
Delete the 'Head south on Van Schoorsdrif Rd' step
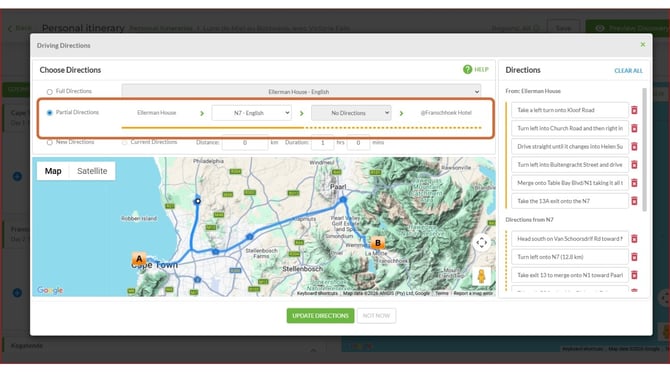pos(634,239)
